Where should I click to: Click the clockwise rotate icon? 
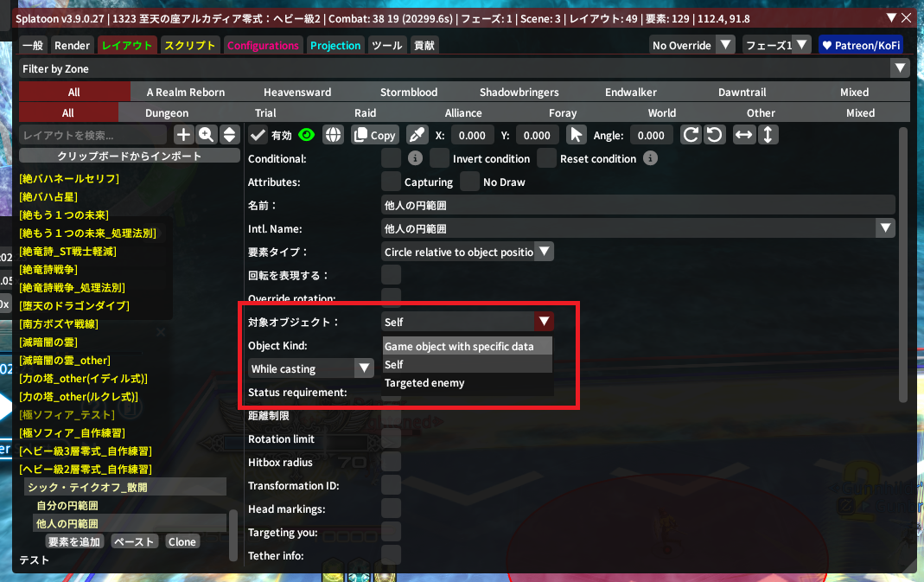(691, 135)
